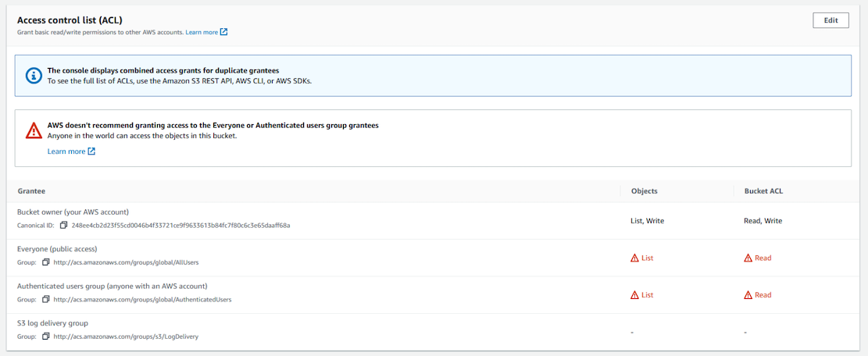The image size is (868, 356).
Task: Click the warning icon beside Authenticated users' Read permission
Action: (748, 295)
